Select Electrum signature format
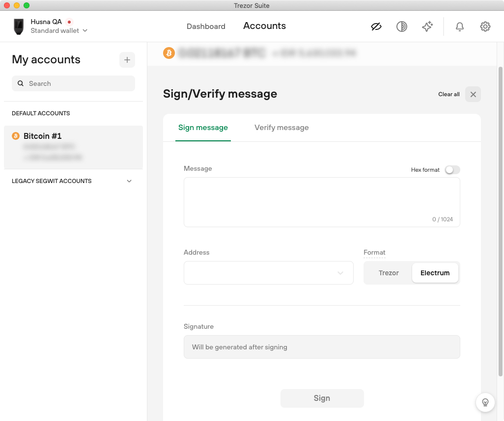This screenshot has height=421, width=504. click(435, 273)
